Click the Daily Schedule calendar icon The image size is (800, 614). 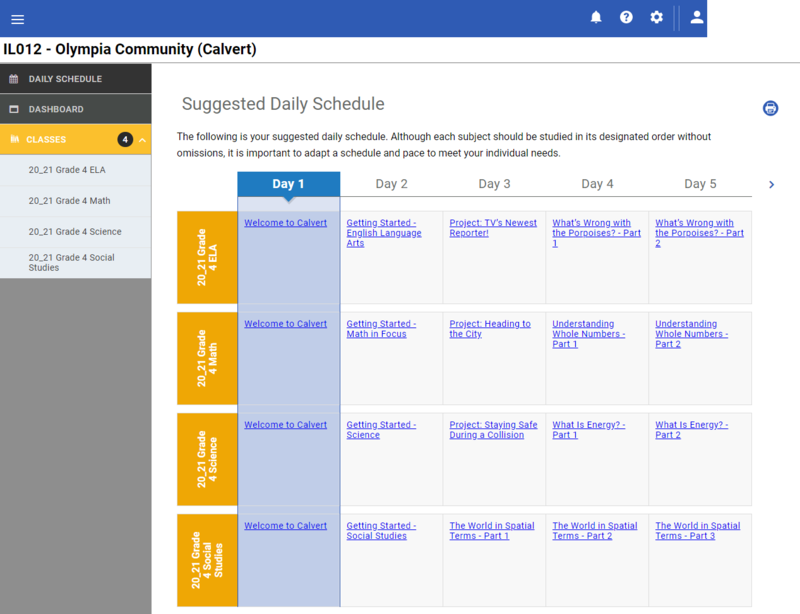coord(14,79)
